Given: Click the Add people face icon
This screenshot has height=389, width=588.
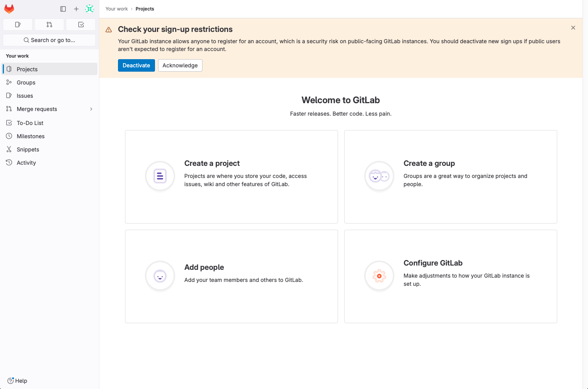Looking at the screenshot, I should 160,276.
